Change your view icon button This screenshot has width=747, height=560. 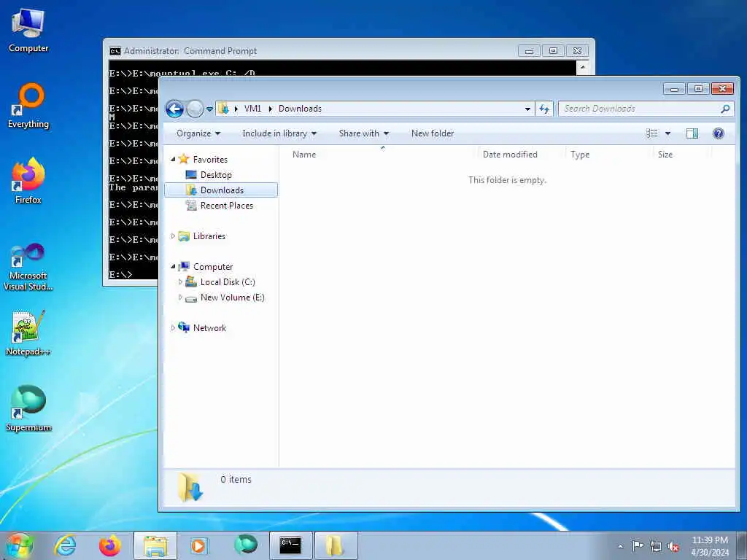[x=651, y=133]
